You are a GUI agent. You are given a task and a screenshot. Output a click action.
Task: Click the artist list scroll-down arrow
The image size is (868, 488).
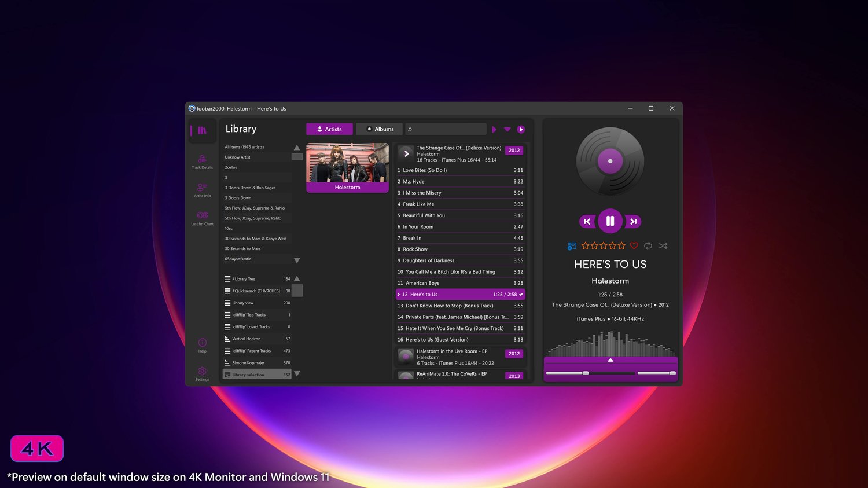pyautogui.click(x=297, y=260)
